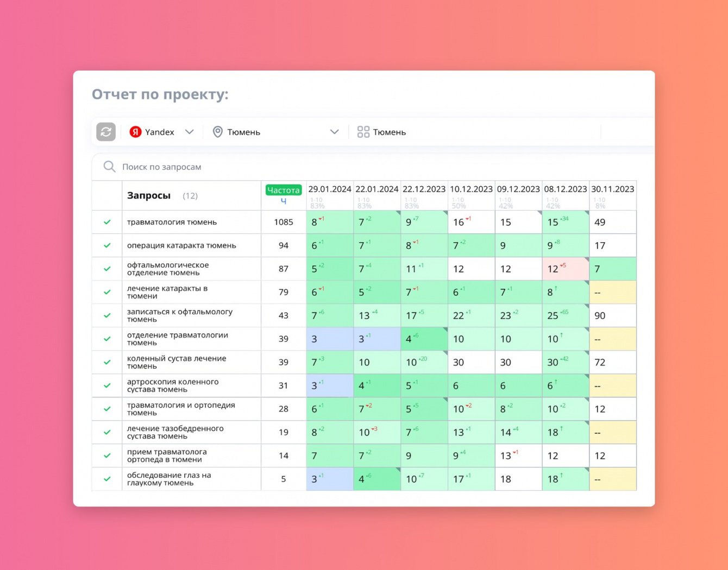
Task: Toggle checkmark for артроскопия коленного сустава тюмень
Action: pyautogui.click(x=107, y=385)
